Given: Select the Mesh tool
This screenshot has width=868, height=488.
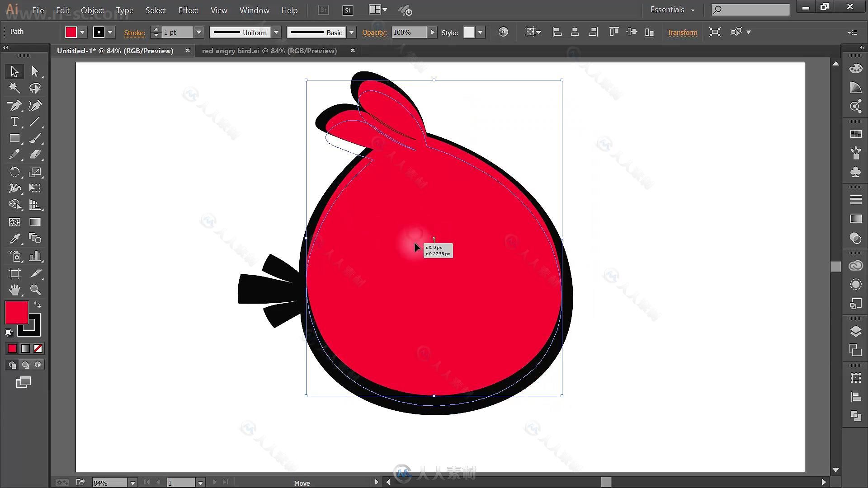Looking at the screenshot, I should pos(14,222).
